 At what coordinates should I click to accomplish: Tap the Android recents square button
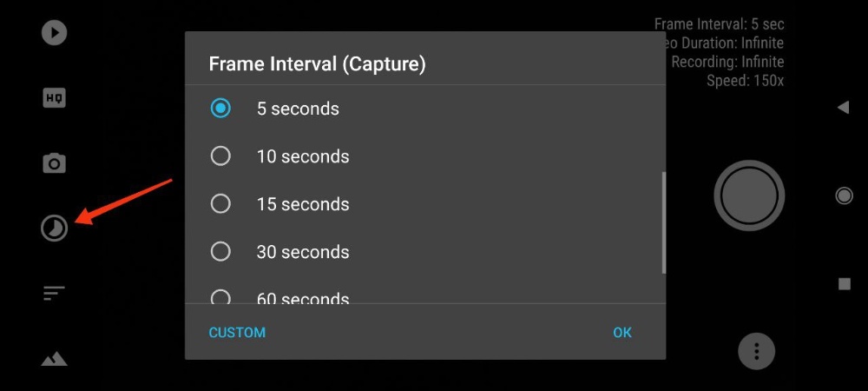coord(844,284)
